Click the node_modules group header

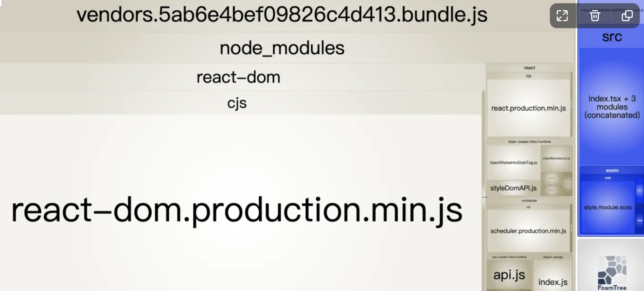click(x=282, y=48)
